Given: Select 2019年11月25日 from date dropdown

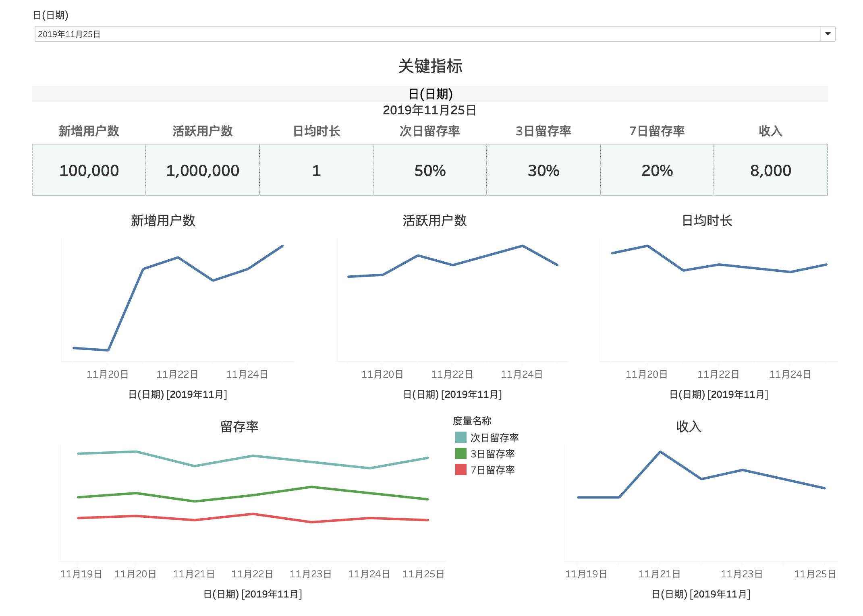Looking at the screenshot, I should tap(431, 33).
